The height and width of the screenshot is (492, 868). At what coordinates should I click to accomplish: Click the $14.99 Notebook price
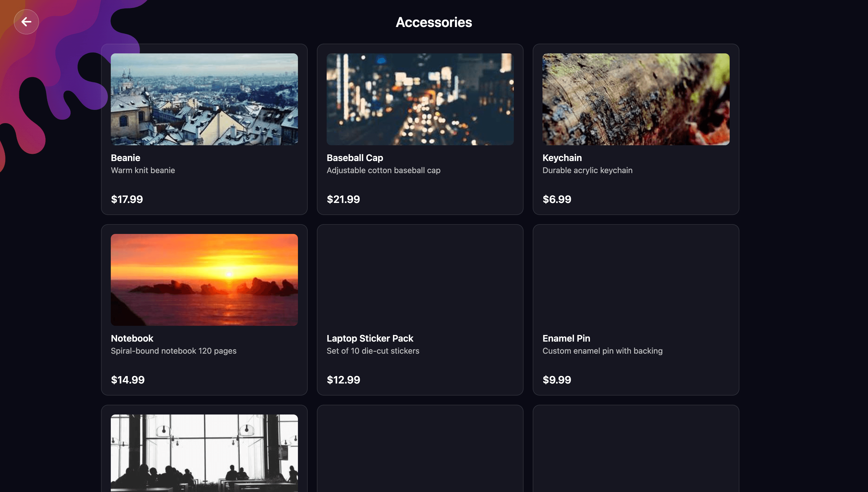[x=127, y=380]
